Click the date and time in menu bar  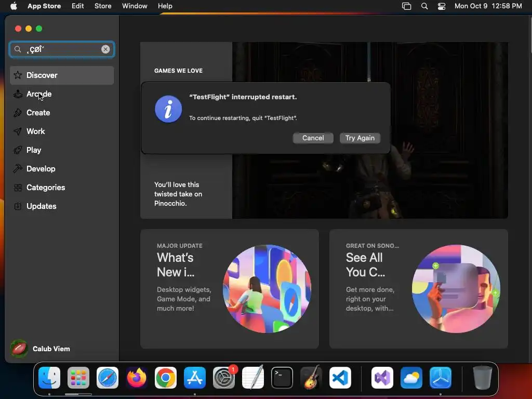[x=488, y=6]
